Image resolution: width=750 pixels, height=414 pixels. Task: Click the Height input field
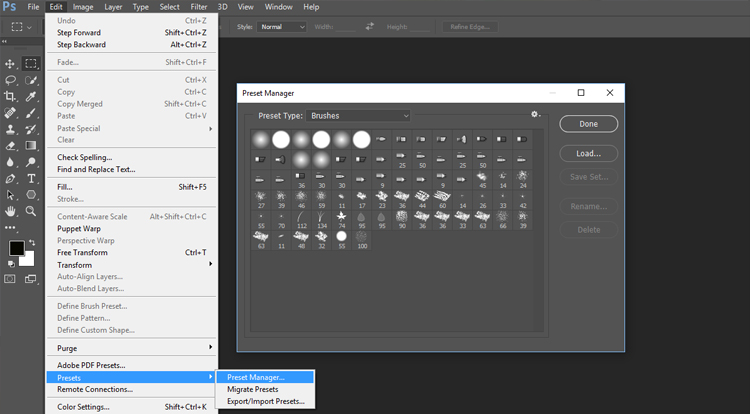pos(420,27)
